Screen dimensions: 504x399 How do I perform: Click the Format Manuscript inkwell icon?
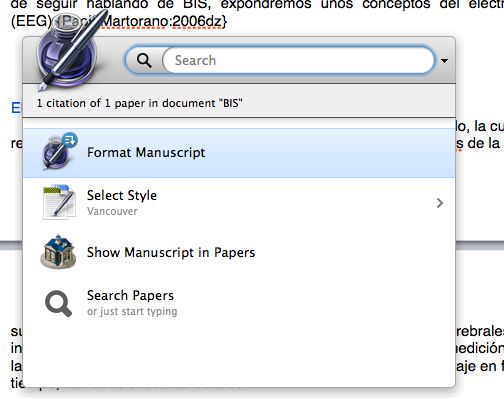tap(60, 151)
